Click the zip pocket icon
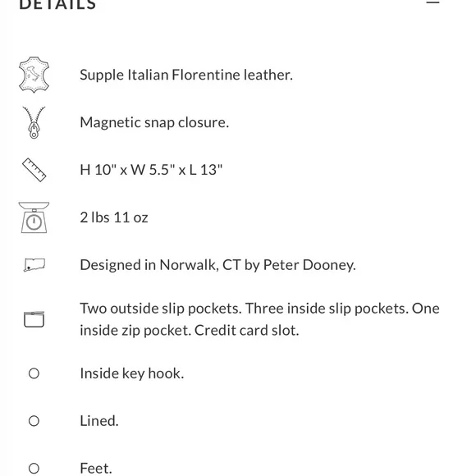 34,319
